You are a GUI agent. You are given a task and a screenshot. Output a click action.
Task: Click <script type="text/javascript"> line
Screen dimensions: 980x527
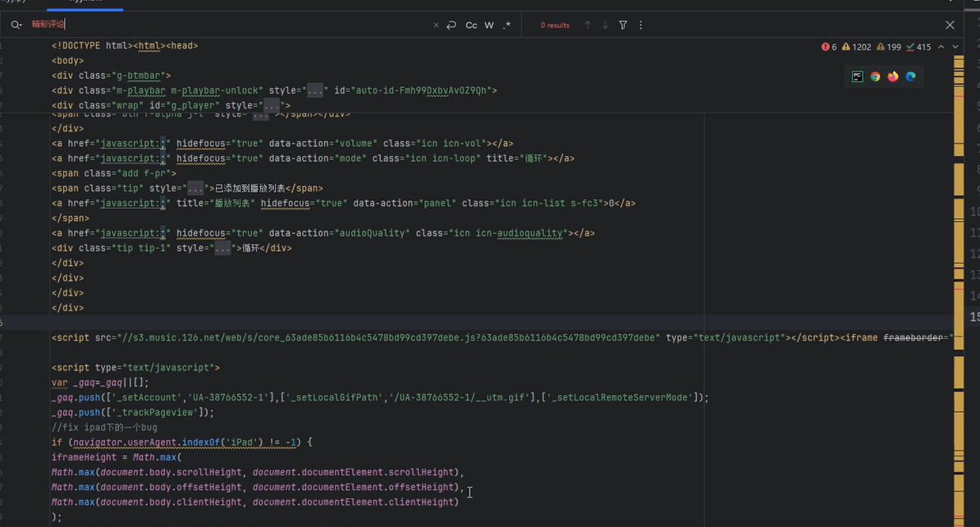135,368
